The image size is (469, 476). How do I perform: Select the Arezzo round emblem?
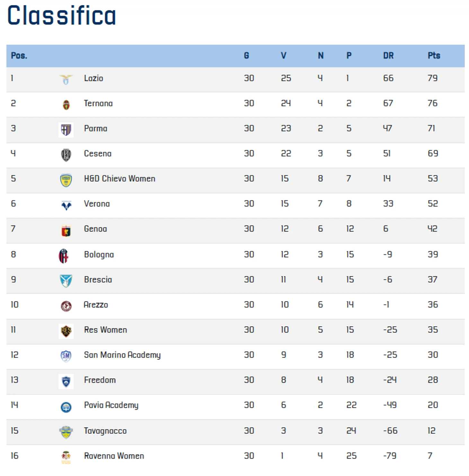[x=66, y=306]
